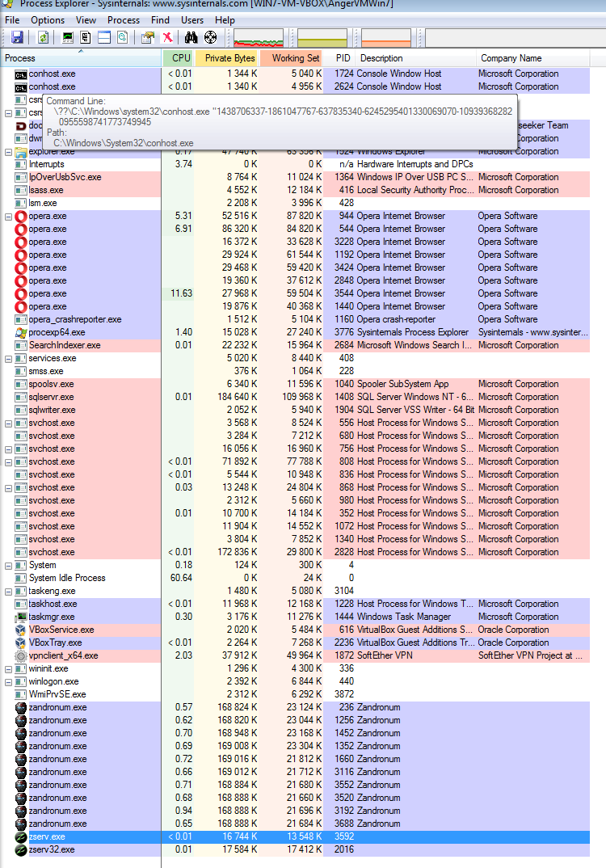Click the crosshair Find Window's Process icon
Image resolution: width=606 pixels, height=868 pixels.
[x=211, y=37]
